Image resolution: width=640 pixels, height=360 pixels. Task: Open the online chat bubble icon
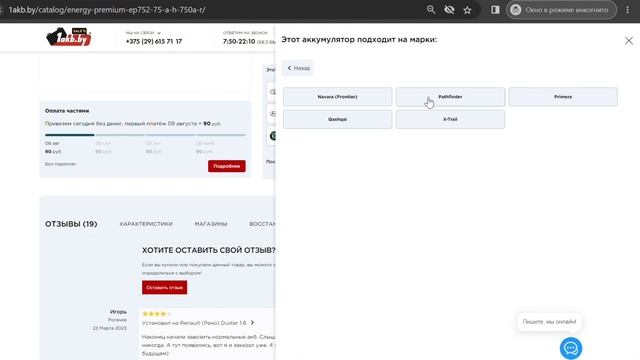(x=571, y=348)
